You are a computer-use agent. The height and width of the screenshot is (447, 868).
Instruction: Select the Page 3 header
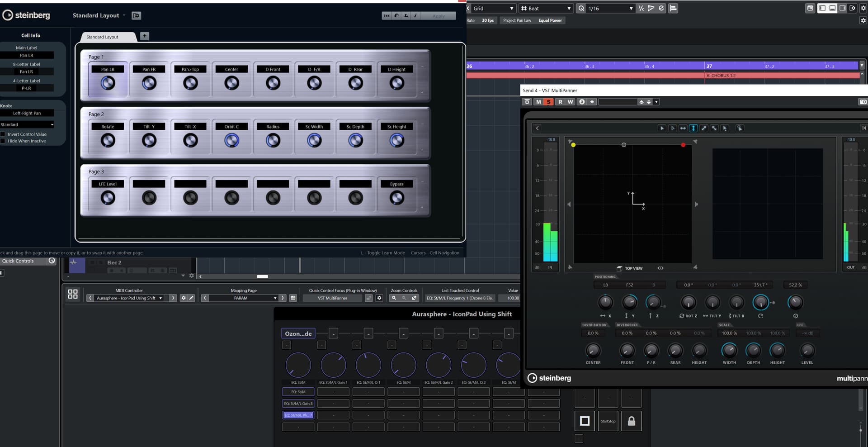(x=96, y=172)
